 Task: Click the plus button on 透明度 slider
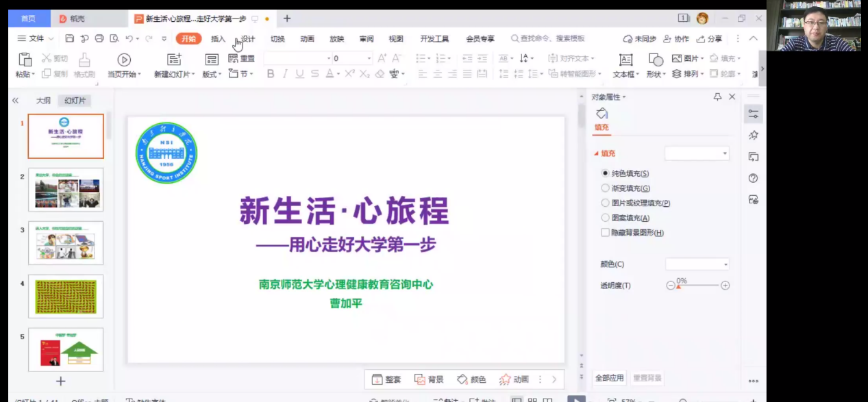point(725,286)
